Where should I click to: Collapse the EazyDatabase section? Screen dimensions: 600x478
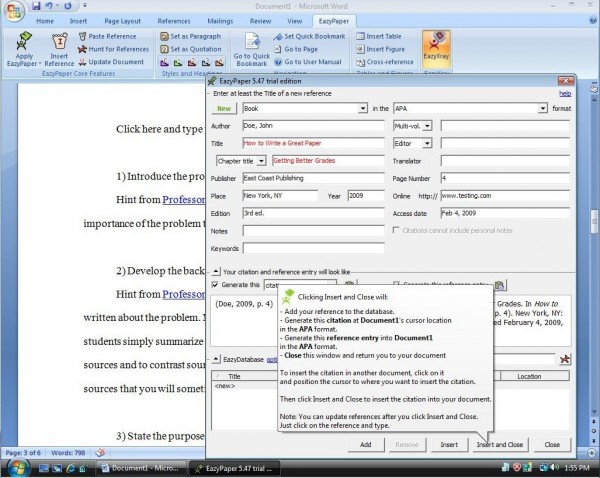[216, 359]
